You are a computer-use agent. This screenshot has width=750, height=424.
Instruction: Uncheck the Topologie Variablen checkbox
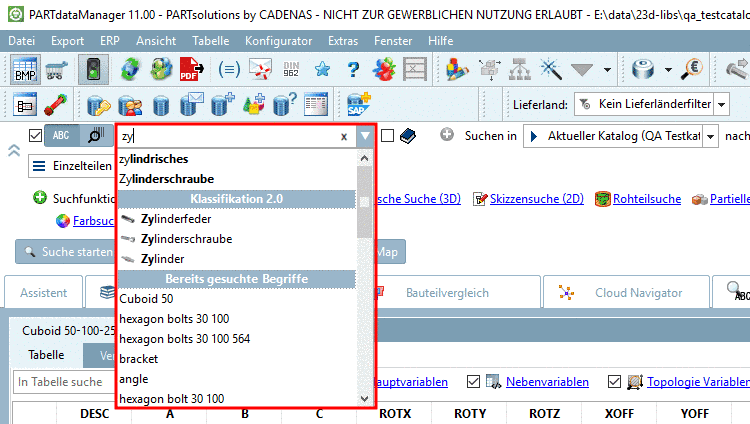pos(614,381)
